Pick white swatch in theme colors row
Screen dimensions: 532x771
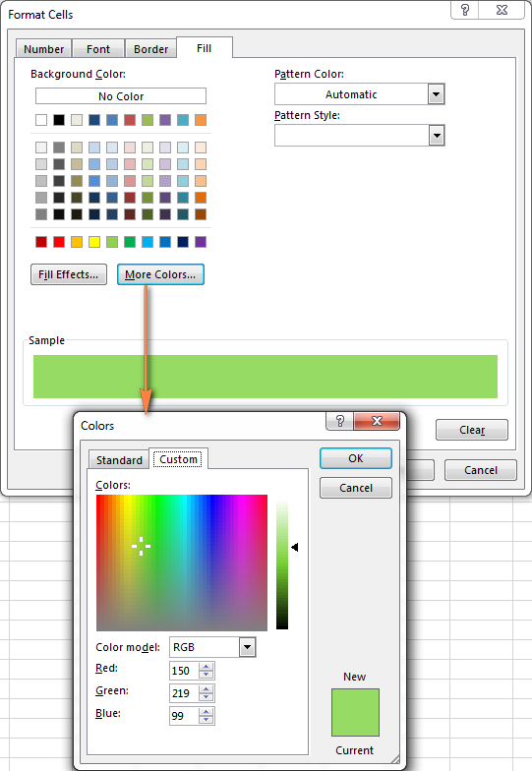(x=41, y=120)
